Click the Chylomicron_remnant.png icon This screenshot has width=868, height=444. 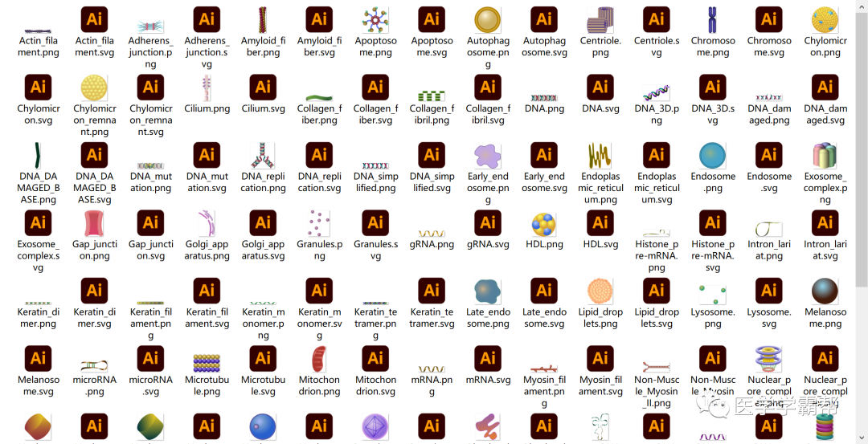(x=95, y=88)
